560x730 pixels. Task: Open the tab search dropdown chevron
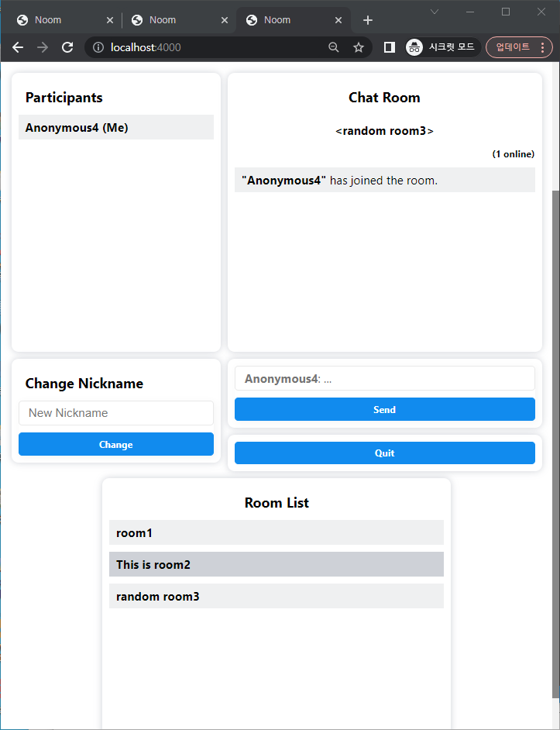[x=435, y=11]
